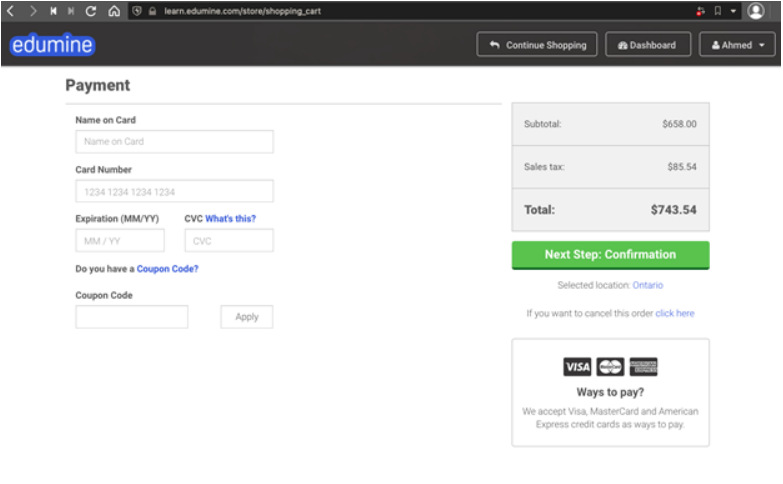Proceed with Next Step: Confirmation button
The image size is (783, 484).
610,255
